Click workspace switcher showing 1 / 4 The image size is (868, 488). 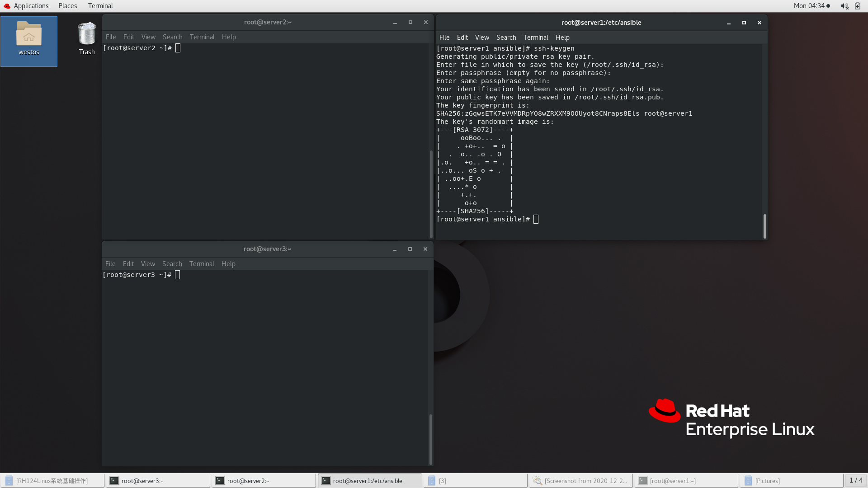click(x=855, y=480)
